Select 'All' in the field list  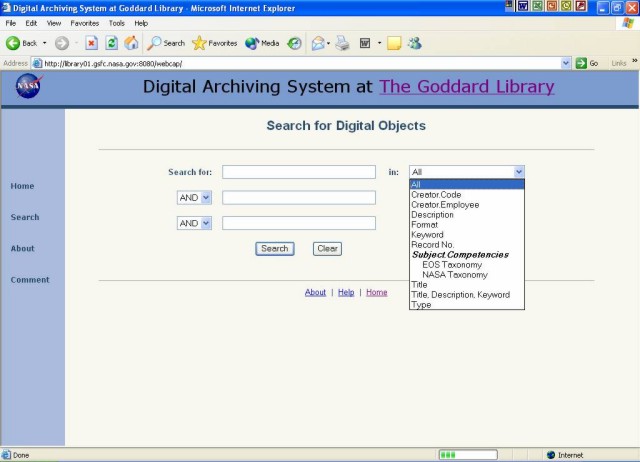(x=467, y=184)
